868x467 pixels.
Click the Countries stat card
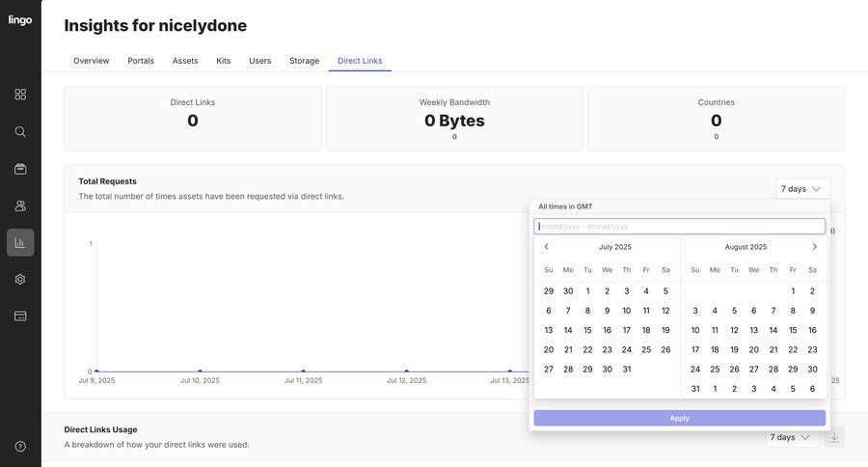tap(717, 118)
